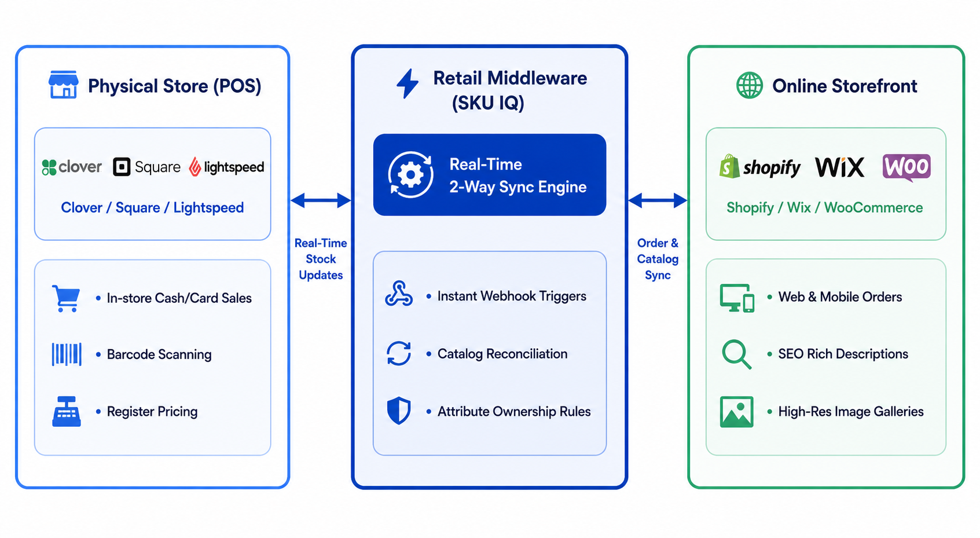Click Web & Mobile Orders text
The width and height of the screenshot is (980, 538).
pyautogui.click(x=840, y=297)
